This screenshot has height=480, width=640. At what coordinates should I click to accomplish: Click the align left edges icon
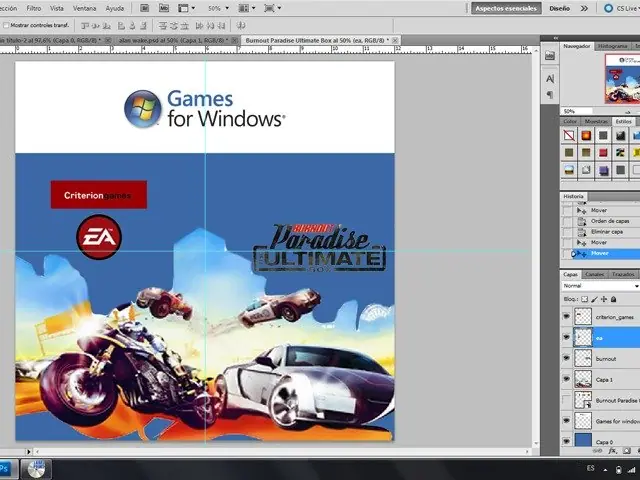[x=121, y=26]
